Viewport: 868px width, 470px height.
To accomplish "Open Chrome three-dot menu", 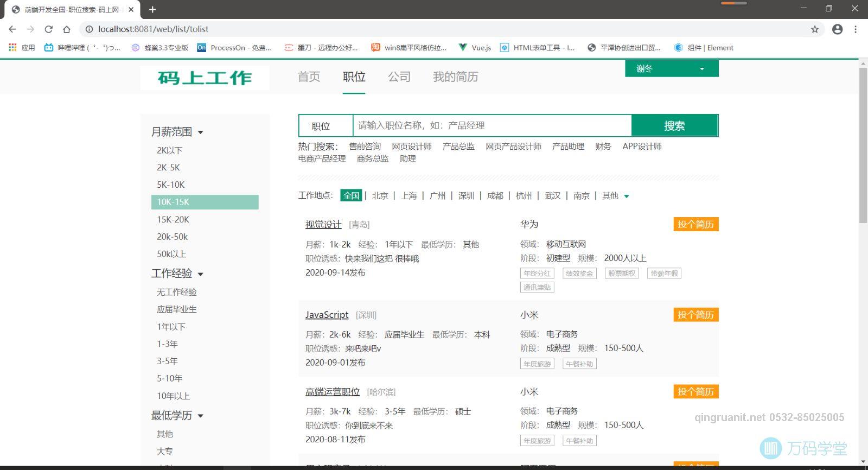I will (856, 29).
